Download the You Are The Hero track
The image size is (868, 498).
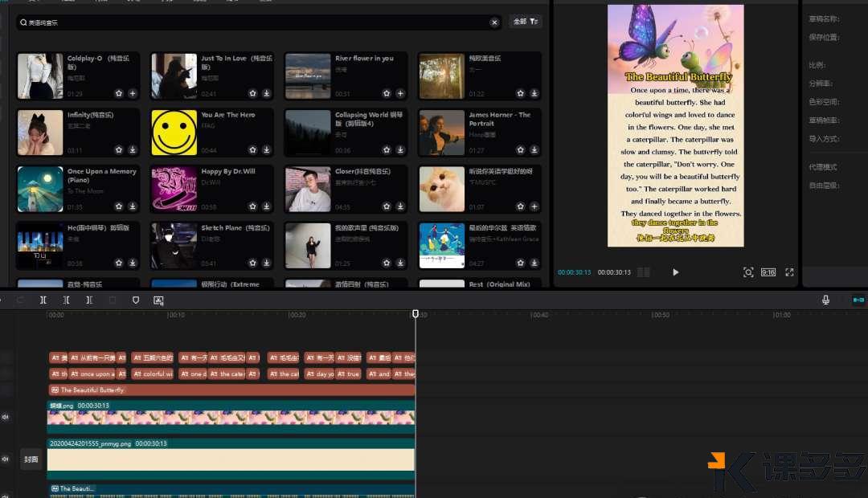click(266, 150)
